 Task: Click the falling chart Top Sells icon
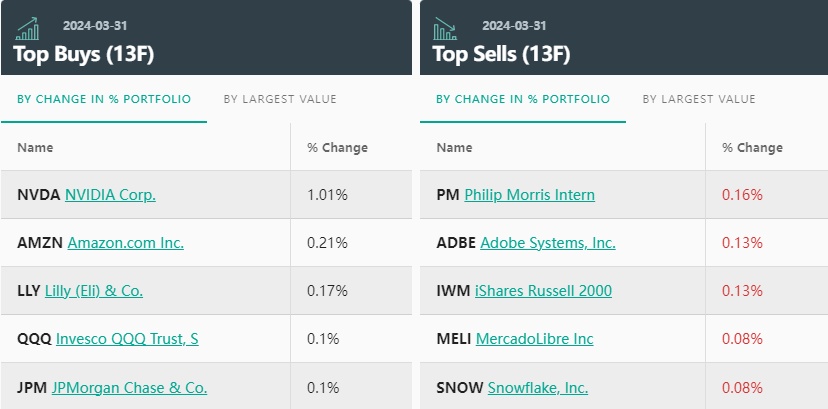pos(445,28)
